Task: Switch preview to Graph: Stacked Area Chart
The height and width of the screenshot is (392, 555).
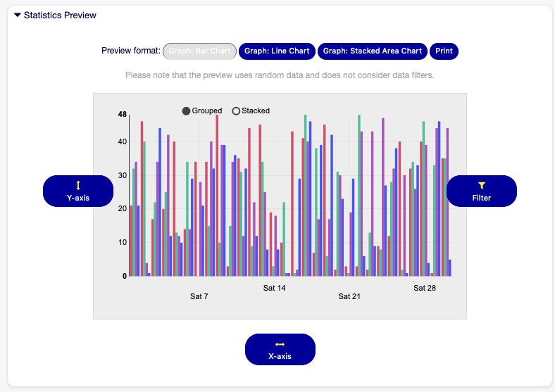Action: [x=373, y=51]
